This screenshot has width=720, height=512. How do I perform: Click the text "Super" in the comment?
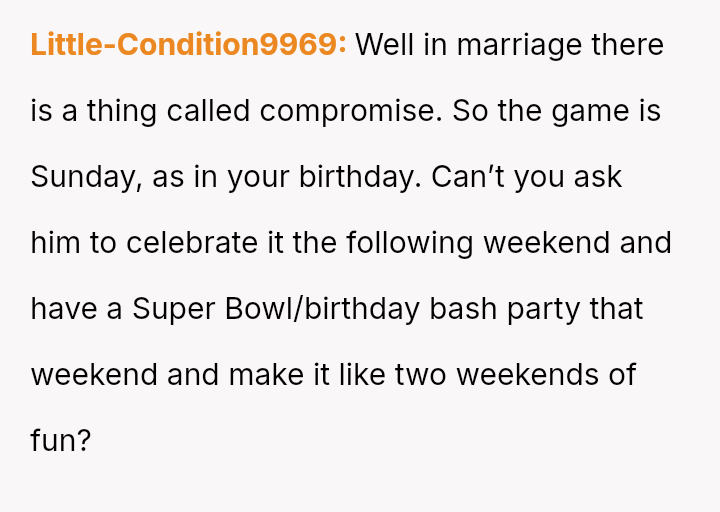(x=173, y=309)
